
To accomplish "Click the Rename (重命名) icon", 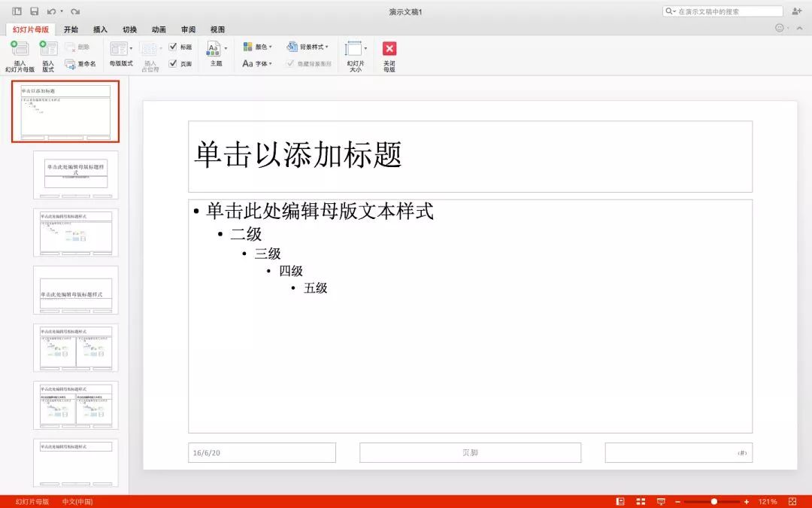I will point(71,64).
